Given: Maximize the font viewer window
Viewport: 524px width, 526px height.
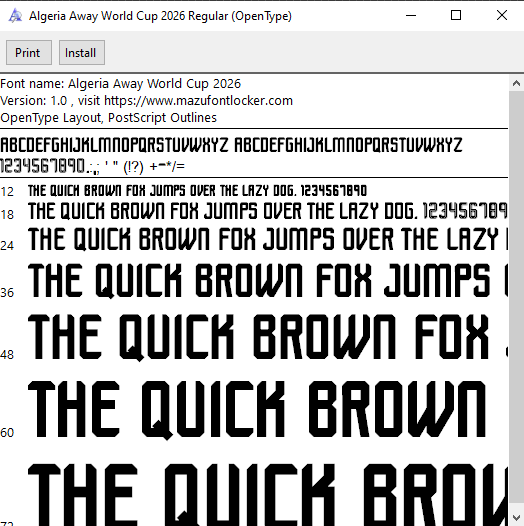Looking at the screenshot, I should [456, 15].
